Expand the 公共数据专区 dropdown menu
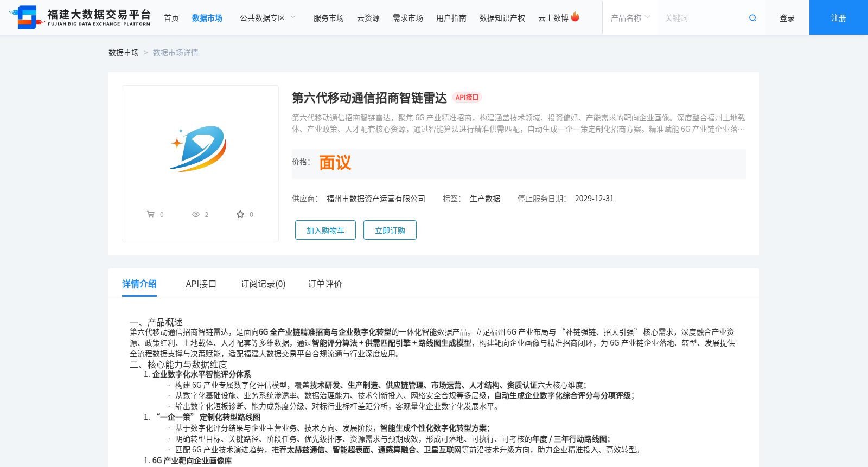Image resolution: width=868 pixels, height=467 pixels. tap(268, 18)
